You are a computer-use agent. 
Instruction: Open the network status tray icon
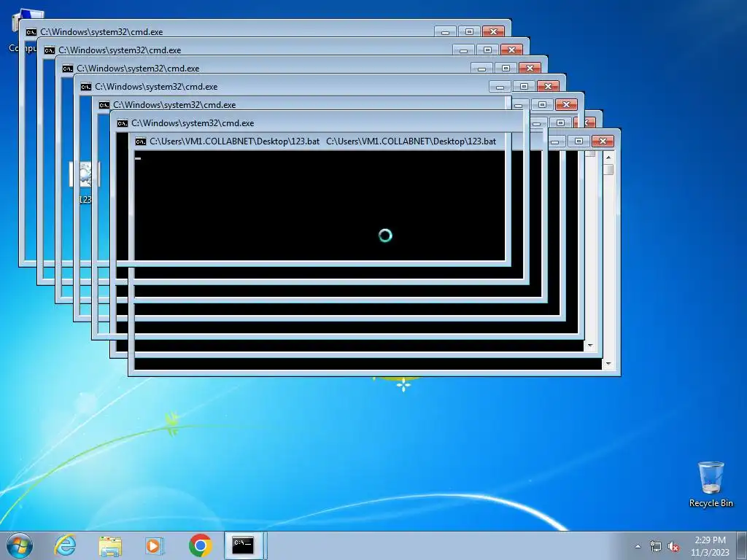click(x=656, y=546)
